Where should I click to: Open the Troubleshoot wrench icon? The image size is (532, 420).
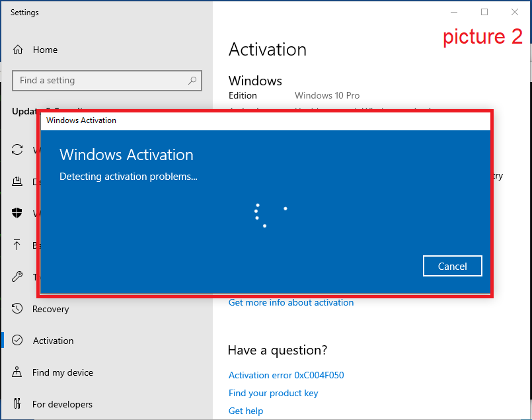(17, 276)
